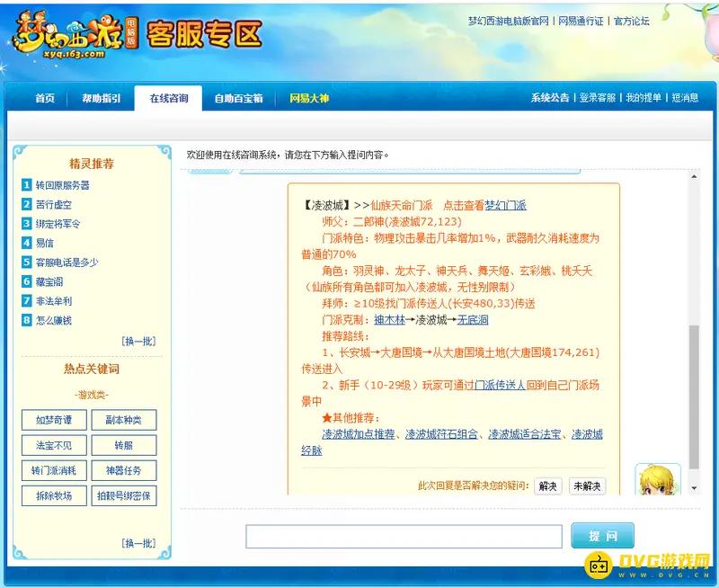Open 梦幻西游电脑版官网 link
The height and width of the screenshot is (588, 719).
pos(508,21)
